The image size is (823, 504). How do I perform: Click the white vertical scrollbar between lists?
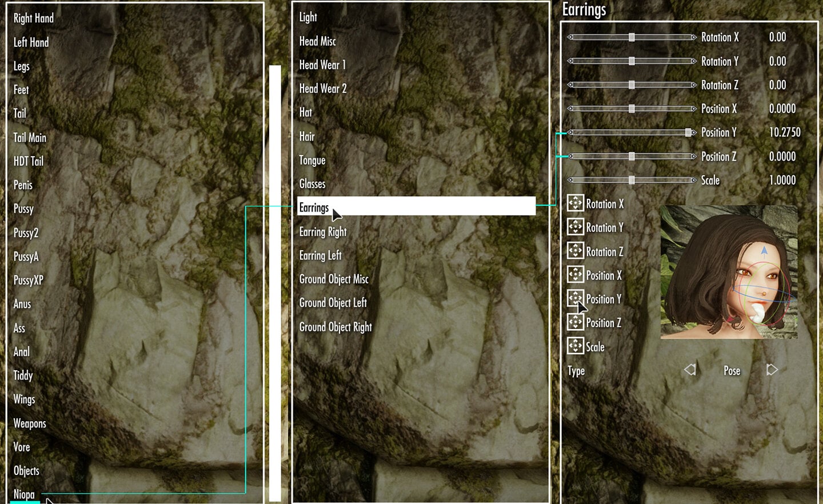(x=275, y=283)
